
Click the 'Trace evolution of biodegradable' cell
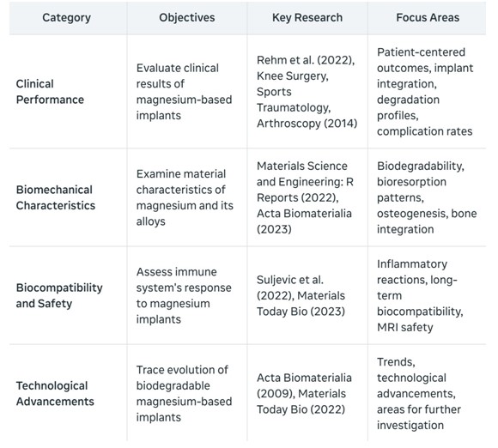pyautogui.click(x=185, y=394)
